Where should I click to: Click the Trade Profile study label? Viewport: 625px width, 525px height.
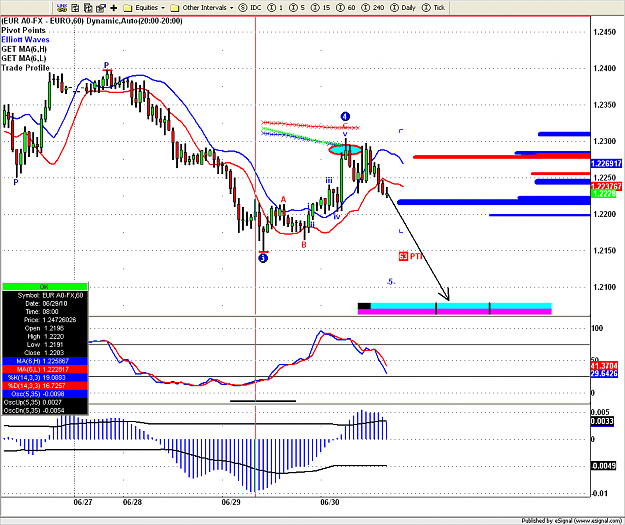(x=26, y=68)
